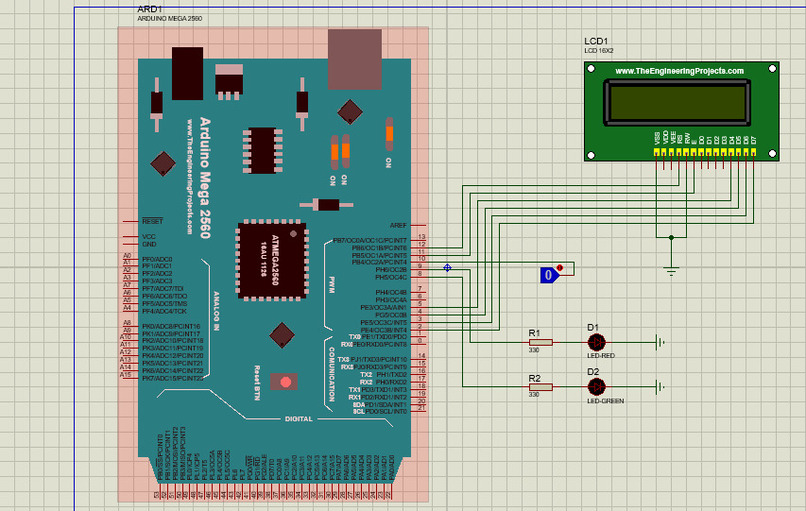806x511 pixels.
Task: Click the ANALOG IN section label
Action: pos(216,311)
